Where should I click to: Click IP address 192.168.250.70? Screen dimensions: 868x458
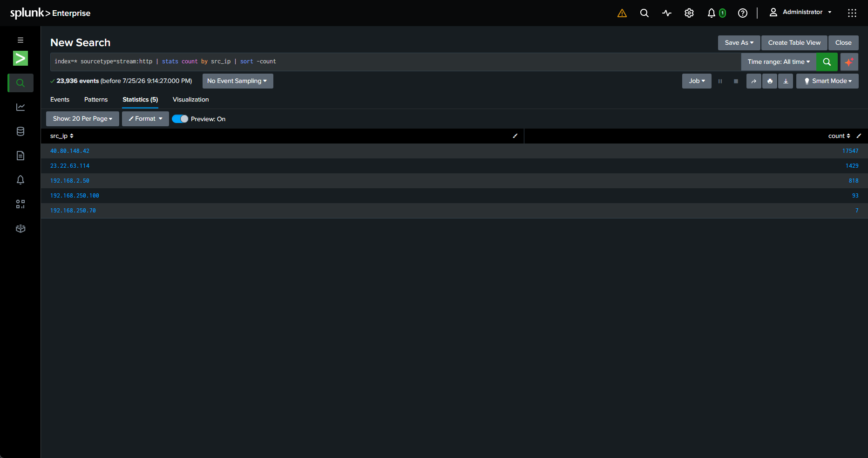coord(73,211)
